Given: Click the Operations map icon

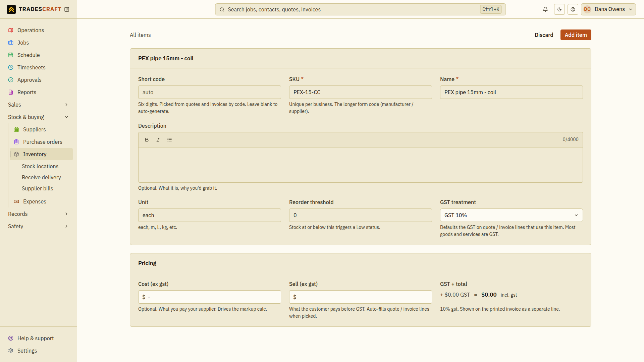Looking at the screenshot, I should click(11, 30).
